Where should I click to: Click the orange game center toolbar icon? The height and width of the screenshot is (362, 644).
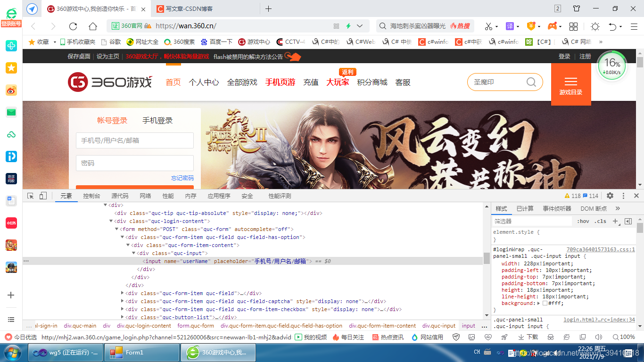pos(552,26)
